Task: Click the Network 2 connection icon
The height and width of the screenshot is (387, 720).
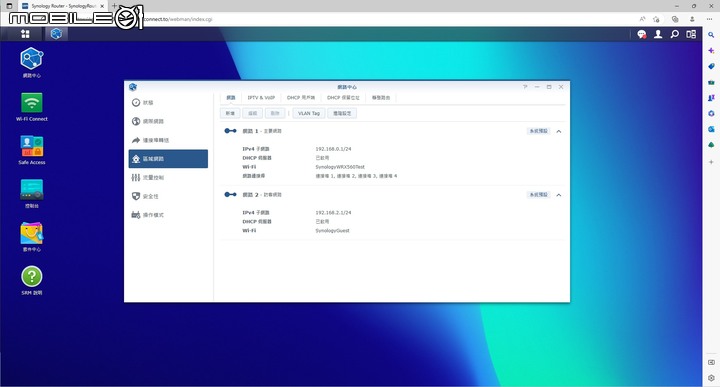Action: tap(230, 195)
